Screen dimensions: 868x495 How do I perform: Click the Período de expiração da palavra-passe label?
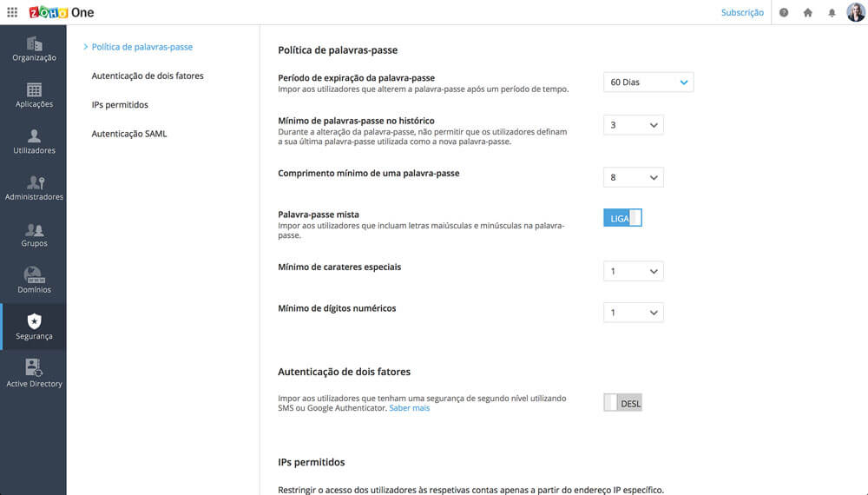click(356, 78)
